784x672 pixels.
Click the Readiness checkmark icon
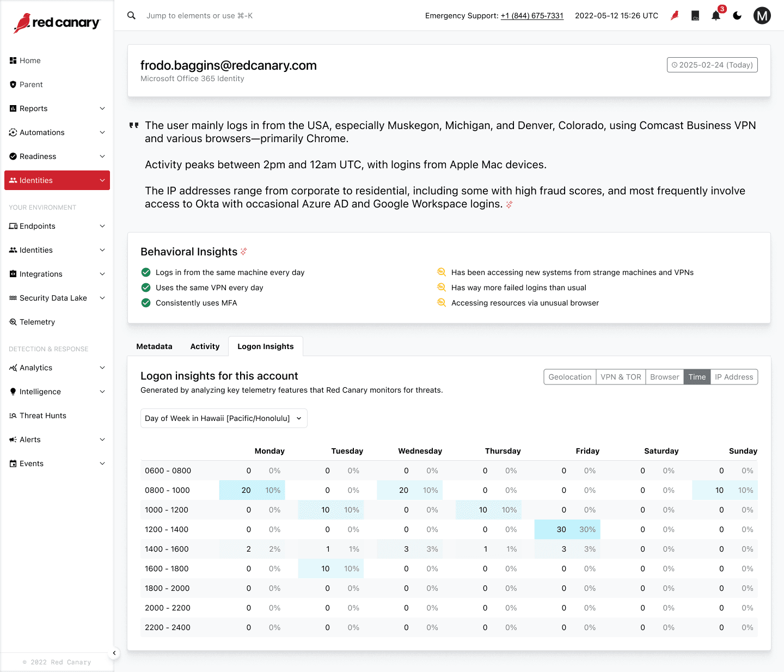point(13,156)
